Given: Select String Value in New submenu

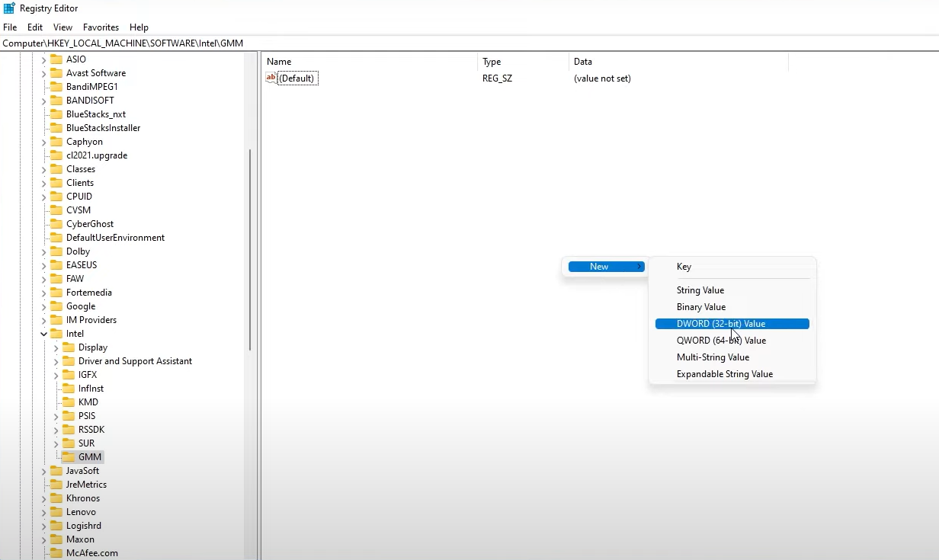Looking at the screenshot, I should click(700, 290).
